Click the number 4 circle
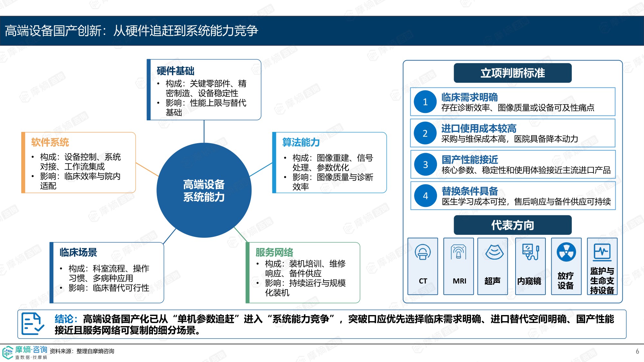This screenshot has width=644, height=362. pos(425,196)
